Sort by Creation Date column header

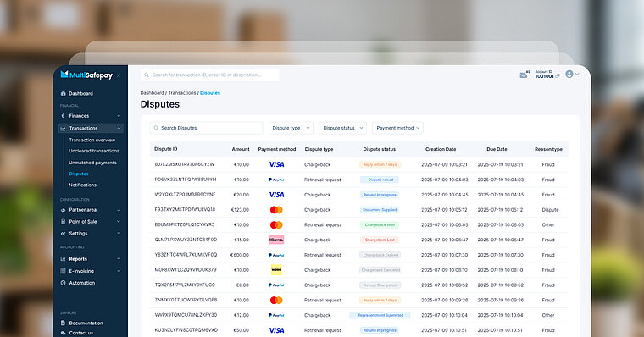pos(441,149)
